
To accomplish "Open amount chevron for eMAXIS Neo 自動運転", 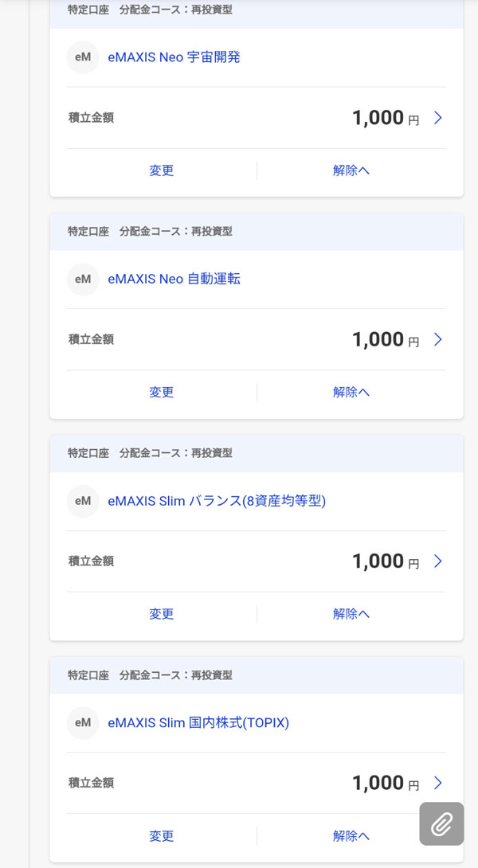I will pos(437,340).
